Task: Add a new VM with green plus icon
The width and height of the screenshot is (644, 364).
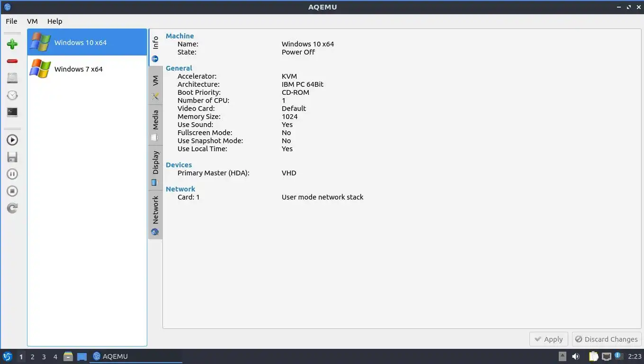Action: (x=12, y=44)
